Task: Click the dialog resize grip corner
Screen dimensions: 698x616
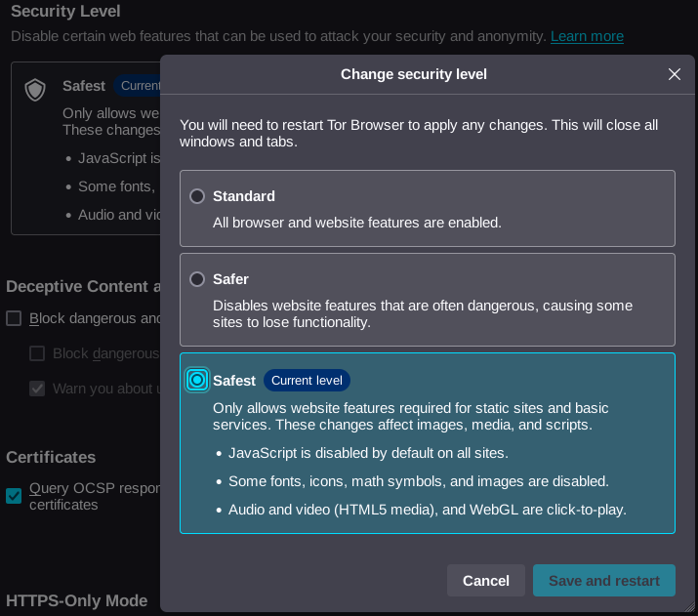Action: (689, 606)
